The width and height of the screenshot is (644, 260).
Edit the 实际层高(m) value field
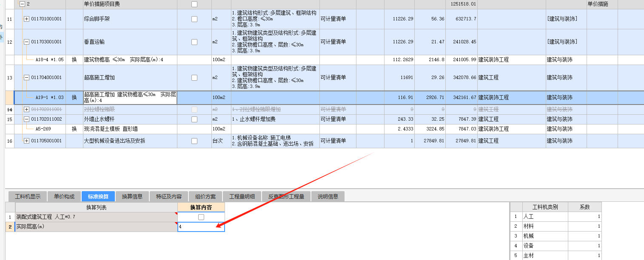click(x=201, y=227)
